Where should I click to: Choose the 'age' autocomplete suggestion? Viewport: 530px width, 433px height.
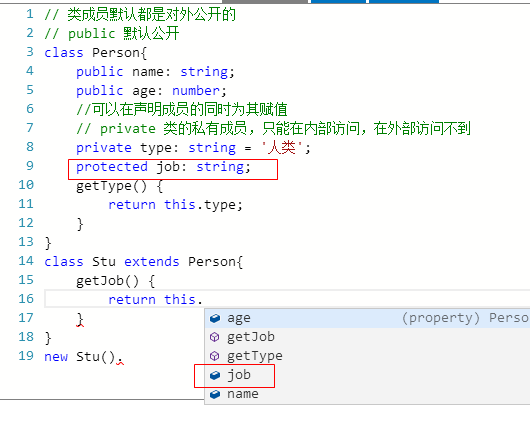[367, 318]
